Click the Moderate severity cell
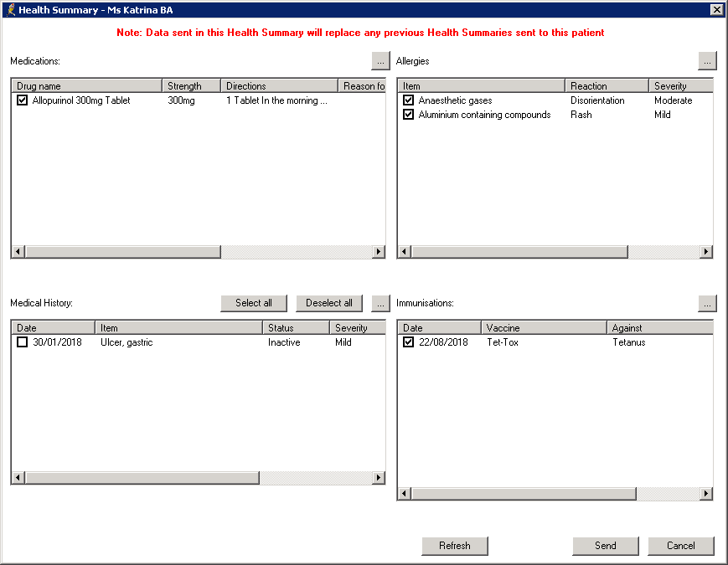728x565 pixels. (674, 100)
